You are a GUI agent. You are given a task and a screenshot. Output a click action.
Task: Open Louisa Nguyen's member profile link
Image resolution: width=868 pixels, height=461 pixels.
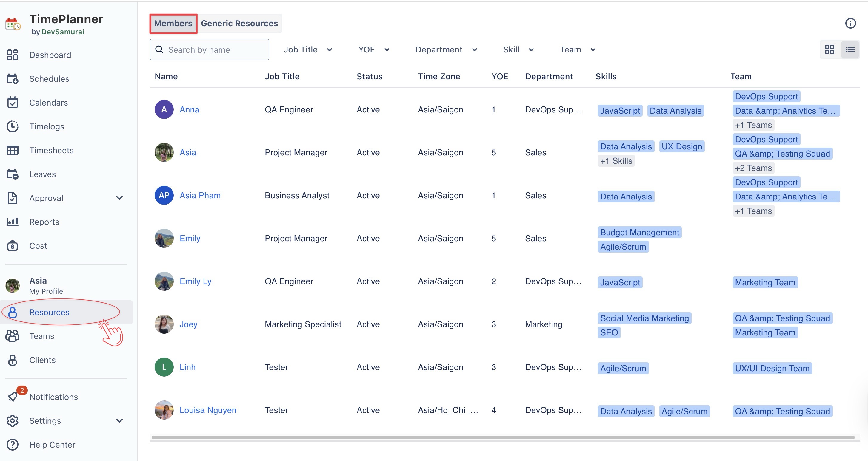(x=207, y=410)
